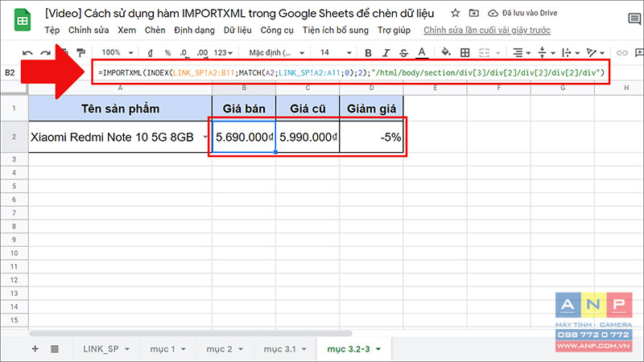644x362 pixels.
Task: Activate the paint format tool
Action: (x=81, y=52)
